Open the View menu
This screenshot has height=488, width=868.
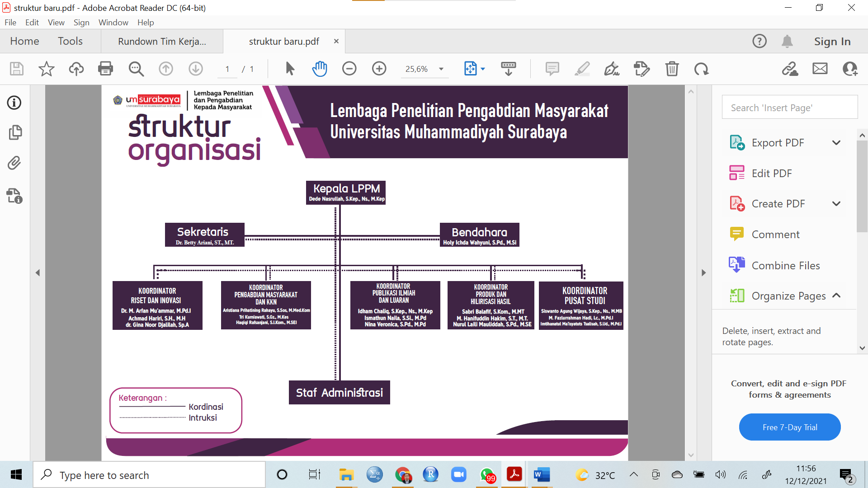pos(56,22)
